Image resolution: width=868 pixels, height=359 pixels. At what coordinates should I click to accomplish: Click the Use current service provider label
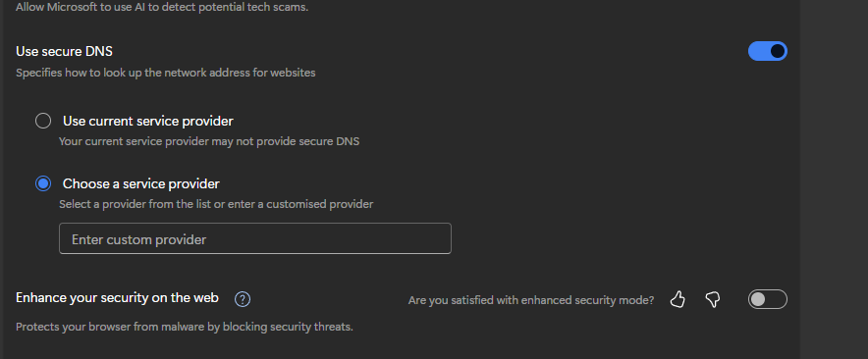[x=148, y=122]
